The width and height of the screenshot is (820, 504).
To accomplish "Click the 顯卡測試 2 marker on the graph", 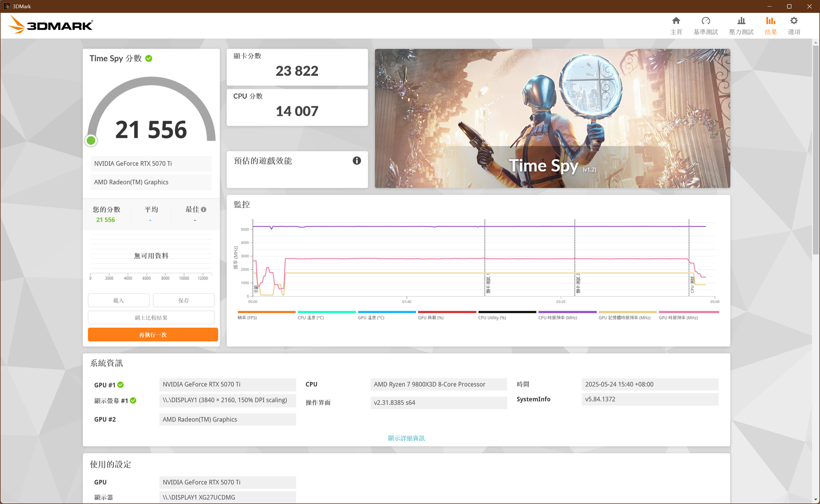I will click(578, 284).
